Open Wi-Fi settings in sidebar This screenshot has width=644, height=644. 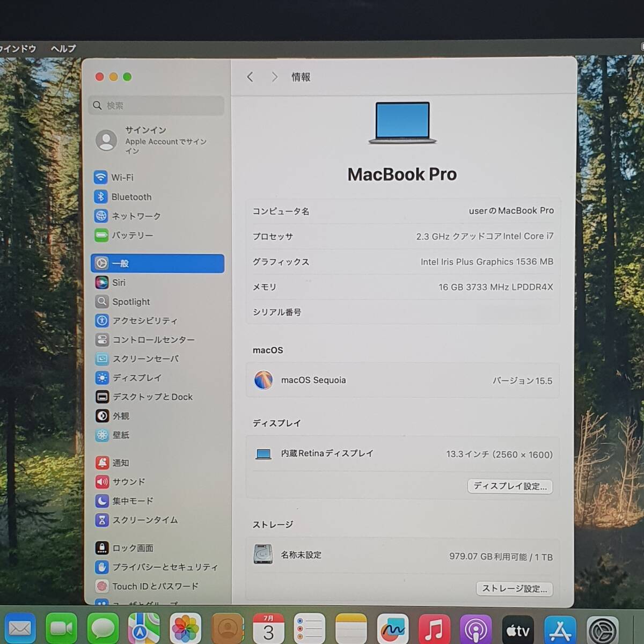click(114, 177)
